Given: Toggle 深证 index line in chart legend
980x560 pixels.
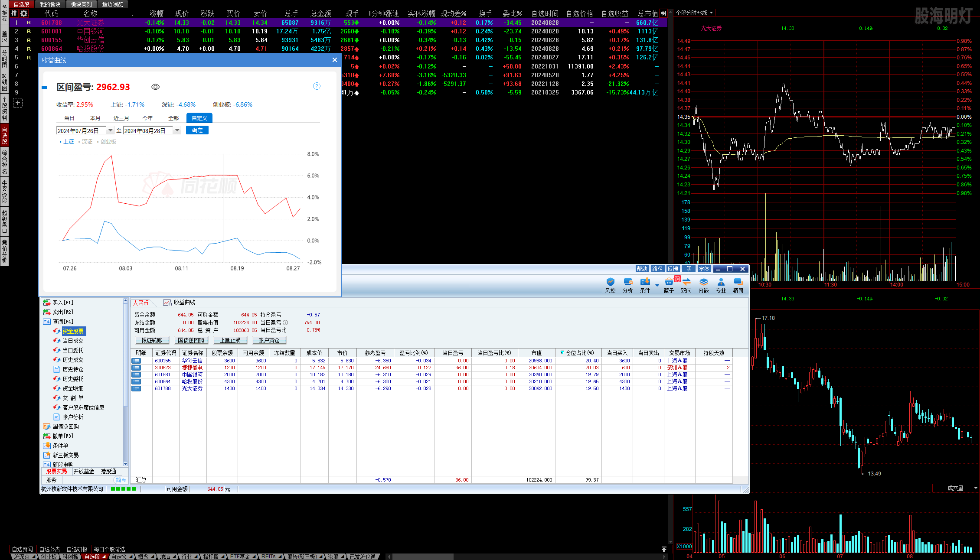Looking at the screenshot, I should point(85,142).
